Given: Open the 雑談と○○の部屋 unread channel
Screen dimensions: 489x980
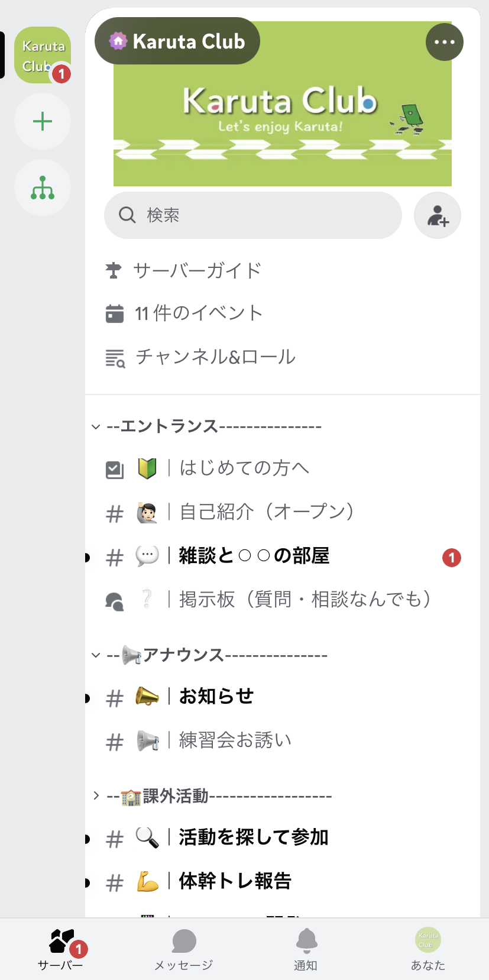Looking at the screenshot, I should pyautogui.click(x=254, y=556).
